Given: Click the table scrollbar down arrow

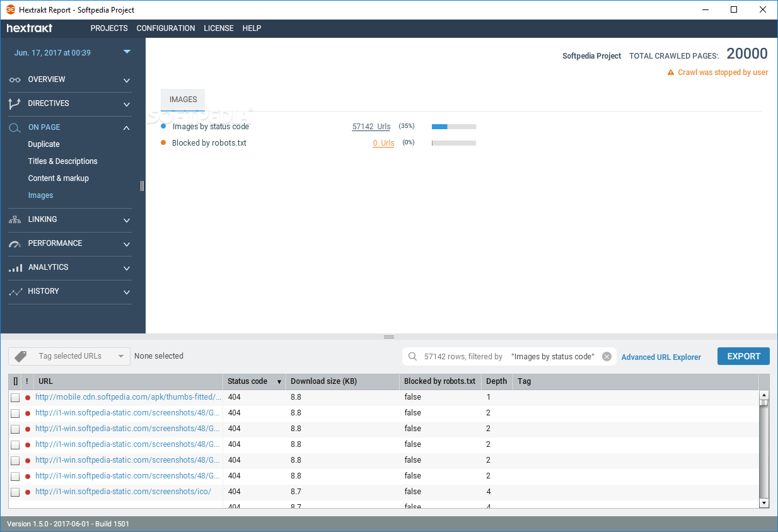Looking at the screenshot, I should pos(764,503).
